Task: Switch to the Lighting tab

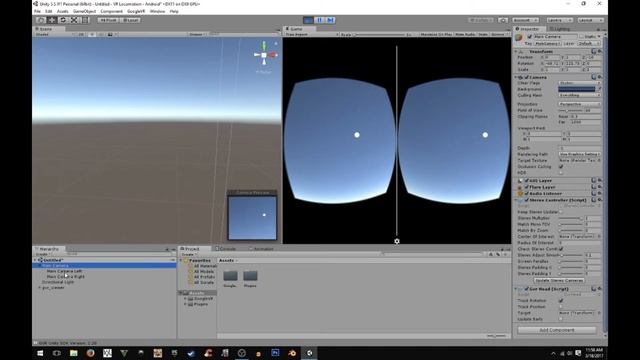Action: (x=560, y=29)
